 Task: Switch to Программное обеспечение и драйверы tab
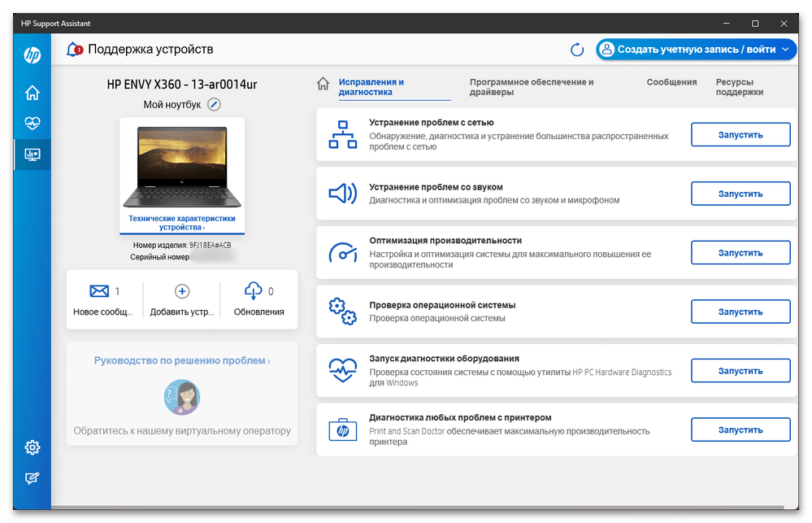(532, 87)
